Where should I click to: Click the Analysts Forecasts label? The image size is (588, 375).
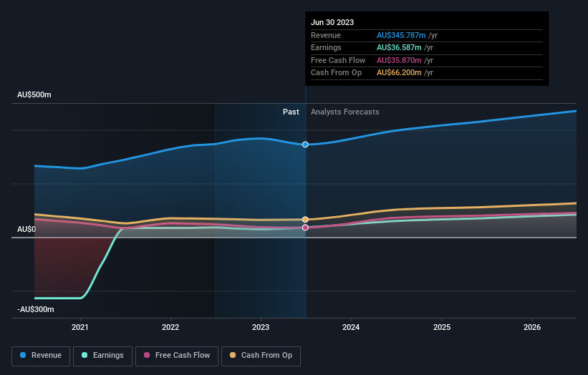click(345, 112)
